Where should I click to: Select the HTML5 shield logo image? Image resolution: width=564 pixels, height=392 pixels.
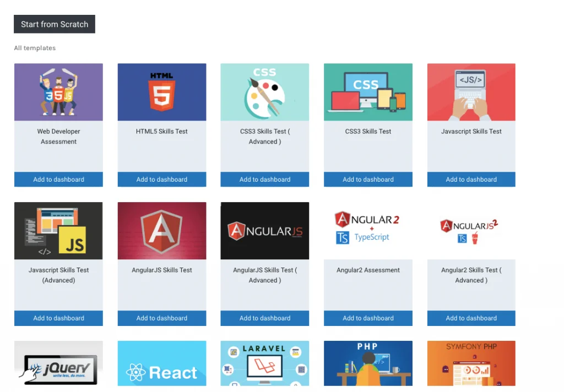162,92
